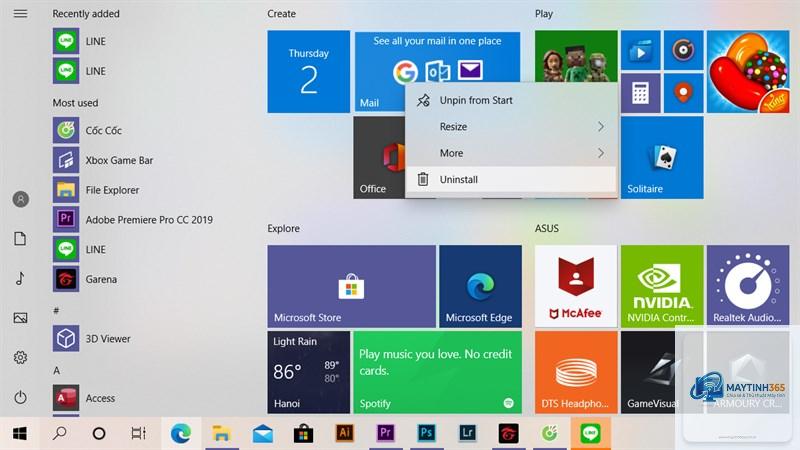Screen dimensions: 800x450
Task: Launch Cốc Cốc from Most used list
Action: (133, 131)
